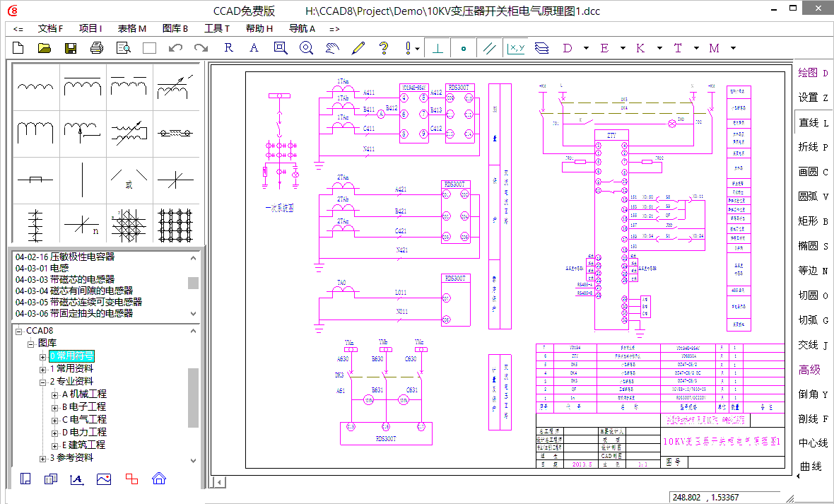Select 04-03-01 电感 in the symbol list
834x504 pixels.
42,268
